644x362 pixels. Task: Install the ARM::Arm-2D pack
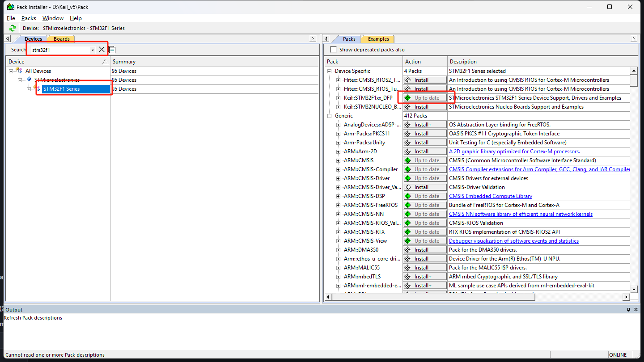[425, 152]
